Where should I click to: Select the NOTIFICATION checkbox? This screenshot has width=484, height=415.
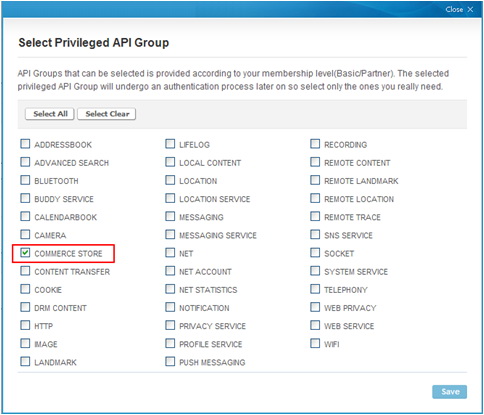click(x=170, y=307)
